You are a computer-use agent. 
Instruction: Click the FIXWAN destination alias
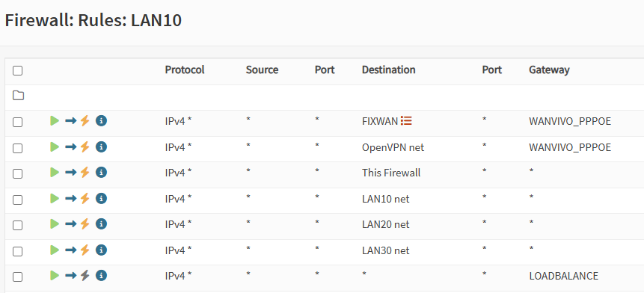coord(380,121)
